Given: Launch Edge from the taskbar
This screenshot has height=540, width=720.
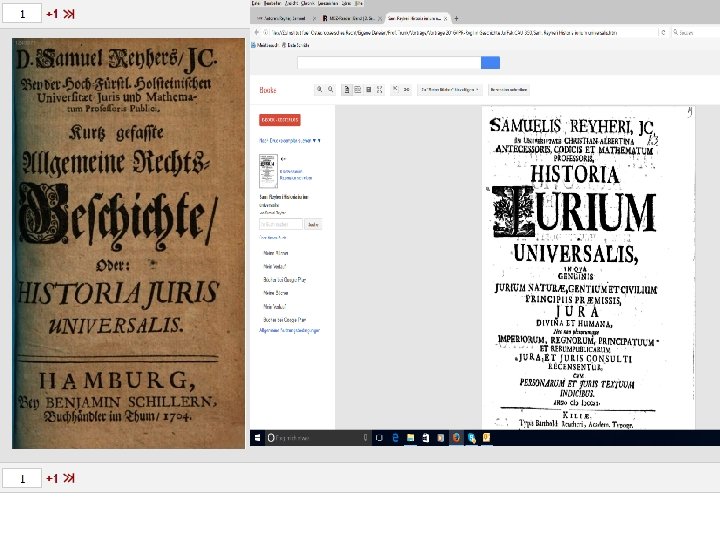Looking at the screenshot, I should point(395,438).
